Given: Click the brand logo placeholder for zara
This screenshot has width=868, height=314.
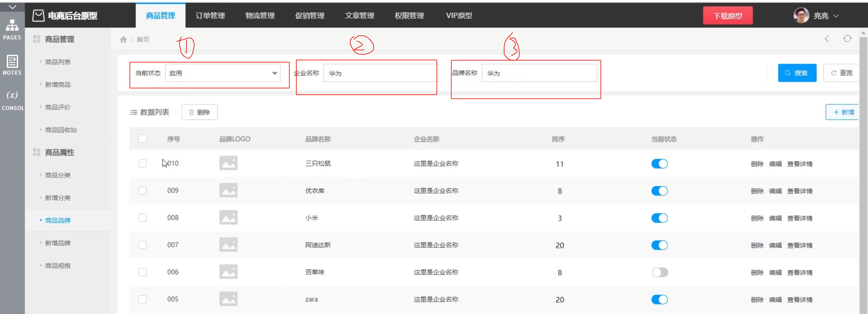Looking at the screenshot, I should coord(228,299).
